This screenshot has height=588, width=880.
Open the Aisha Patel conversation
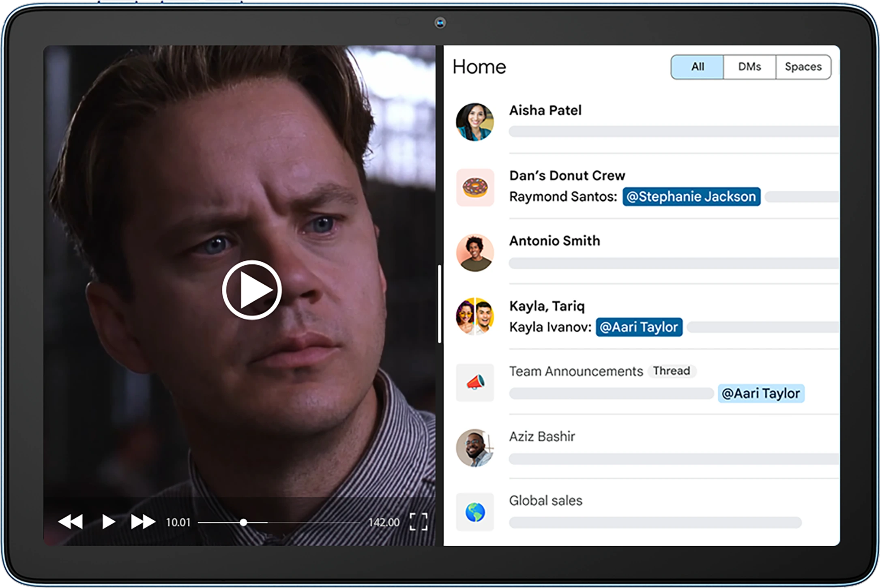(647, 122)
